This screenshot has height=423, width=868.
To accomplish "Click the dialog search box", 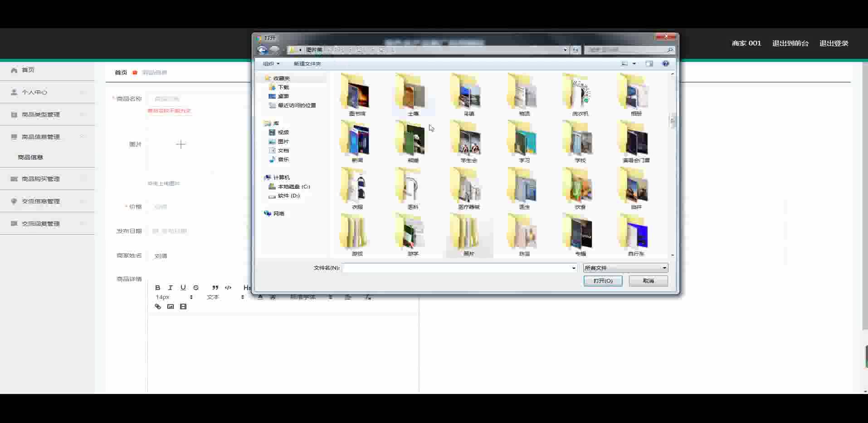I will click(629, 50).
